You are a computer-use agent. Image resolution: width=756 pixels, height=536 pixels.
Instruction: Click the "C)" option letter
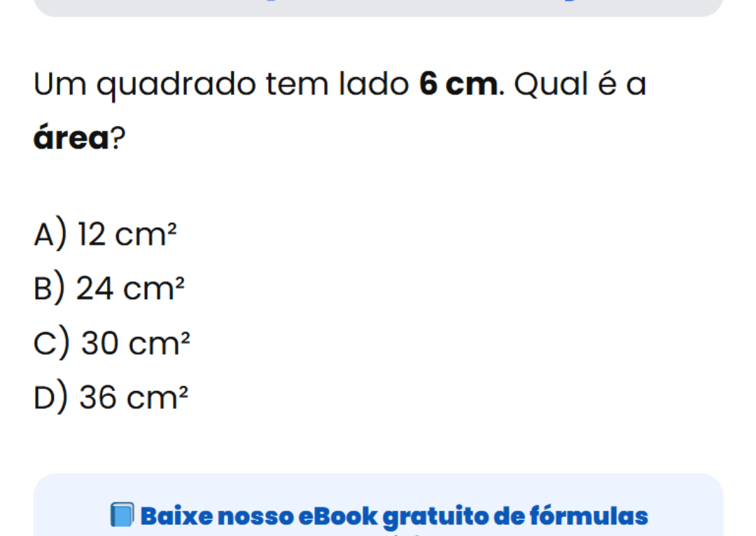point(52,343)
